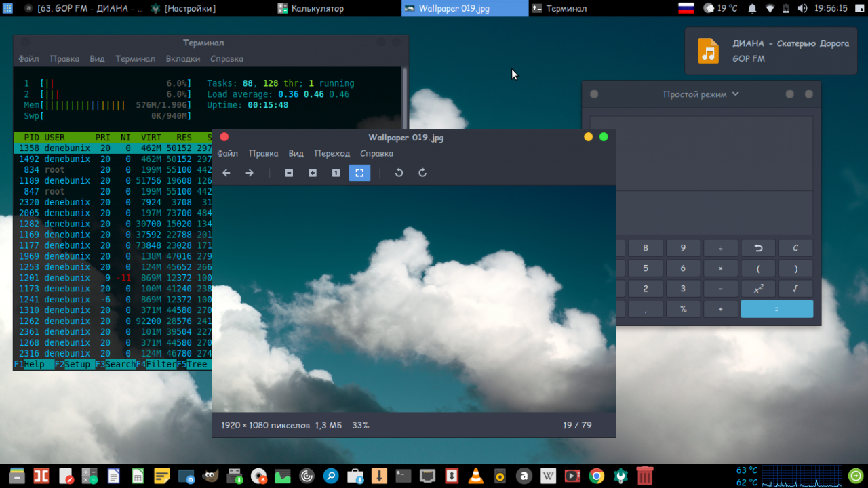Click calculator digit 9 button
Image resolution: width=868 pixels, height=488 pixels.
point(683,248)
